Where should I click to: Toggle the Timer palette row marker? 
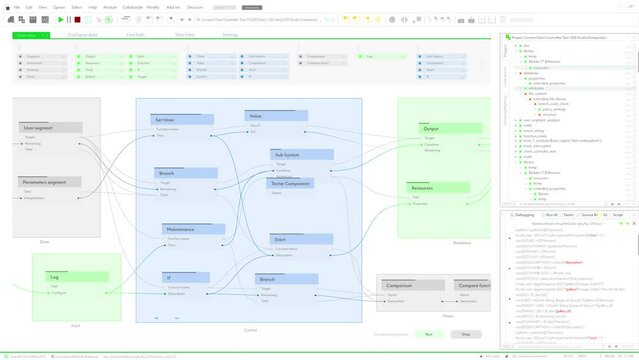(189, 56)
